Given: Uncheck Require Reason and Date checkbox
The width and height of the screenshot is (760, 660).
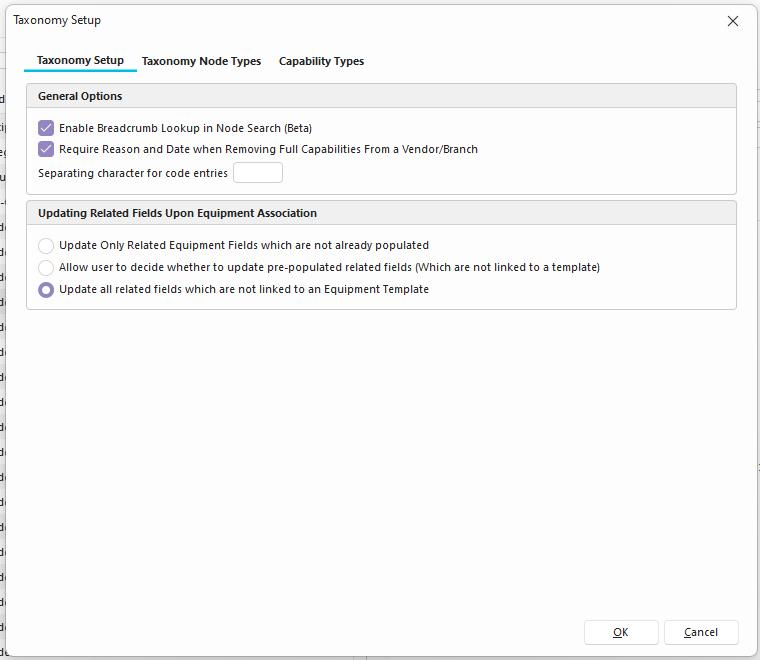Looking at the screenshot, I should point(46,149).
